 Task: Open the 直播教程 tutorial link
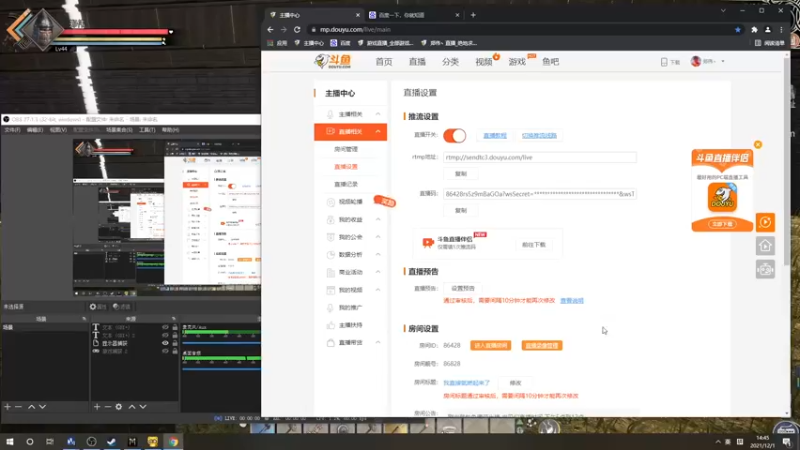(495, 136)
